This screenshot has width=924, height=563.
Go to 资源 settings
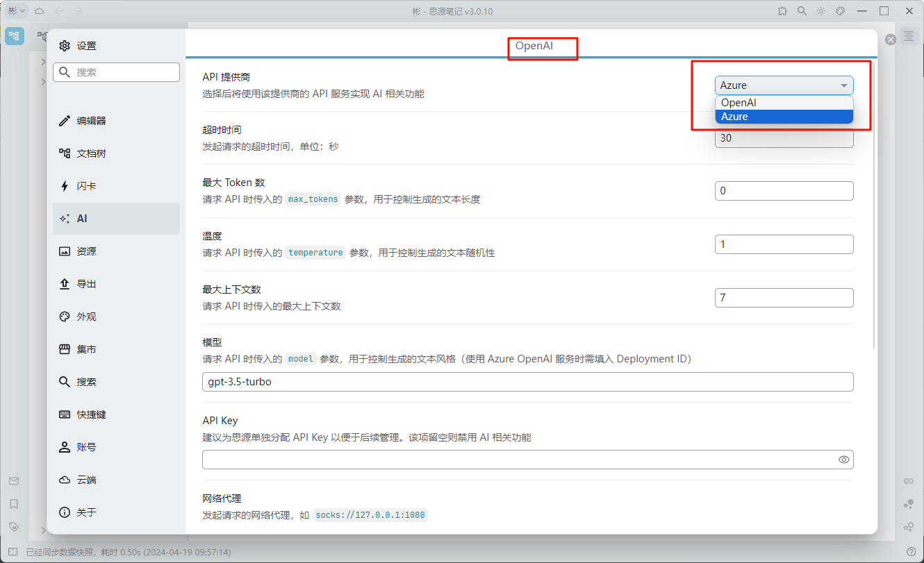117,251
